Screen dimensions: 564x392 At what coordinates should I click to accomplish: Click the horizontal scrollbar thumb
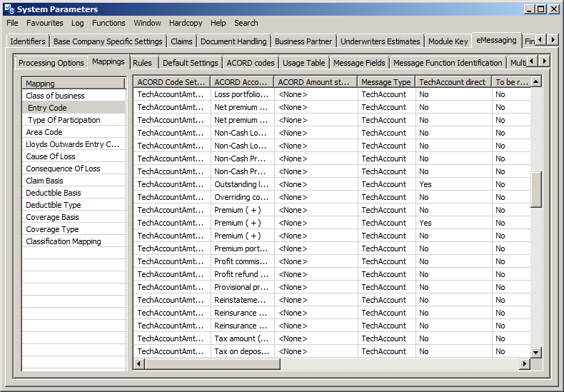pos(212,364)
